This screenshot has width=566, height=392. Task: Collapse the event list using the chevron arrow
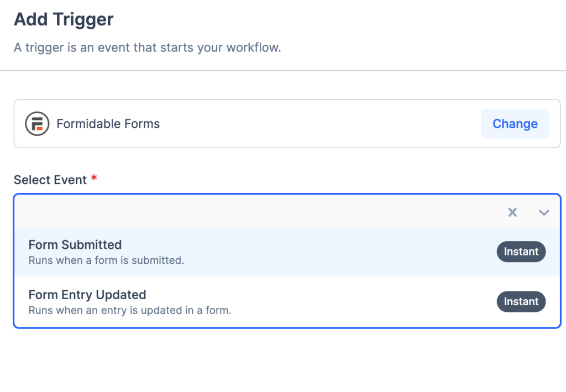pyautogui.click(x=544, y=212)
